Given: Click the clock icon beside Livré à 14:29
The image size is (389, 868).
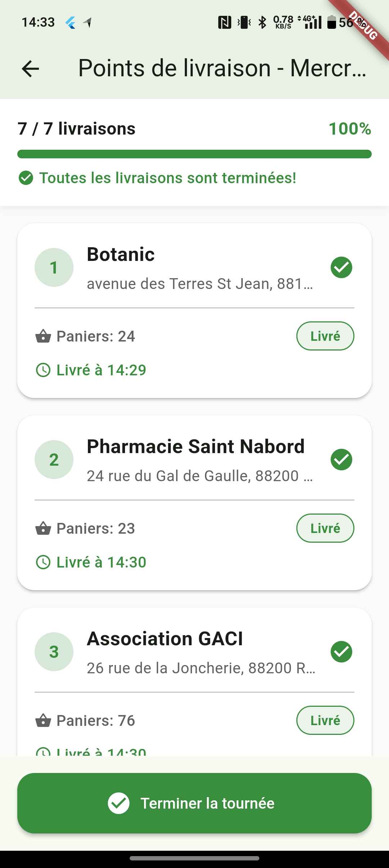Looking at the screenshot, I should [43, 370].
